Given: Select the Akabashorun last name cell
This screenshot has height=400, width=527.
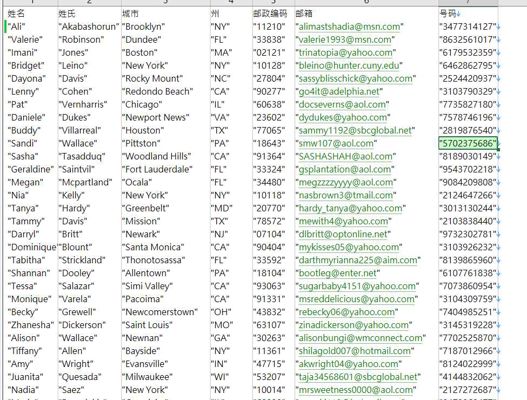Looking at the screenshot, I should click(89, 27).
